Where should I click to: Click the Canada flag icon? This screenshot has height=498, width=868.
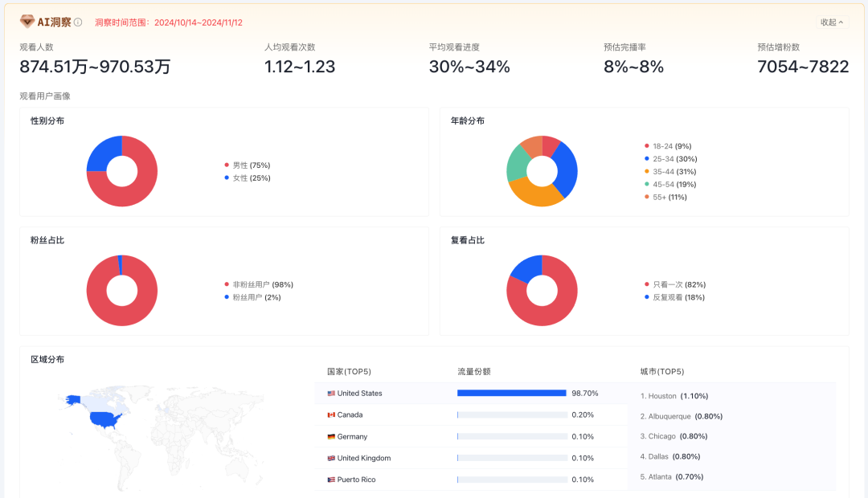point(331,415)
